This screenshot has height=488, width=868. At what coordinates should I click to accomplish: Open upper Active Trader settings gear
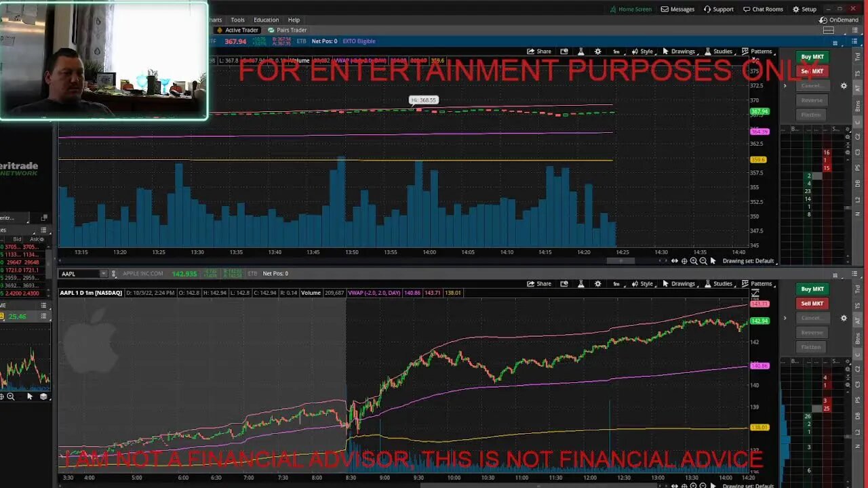pyautogui.click(x=844, y=86)
